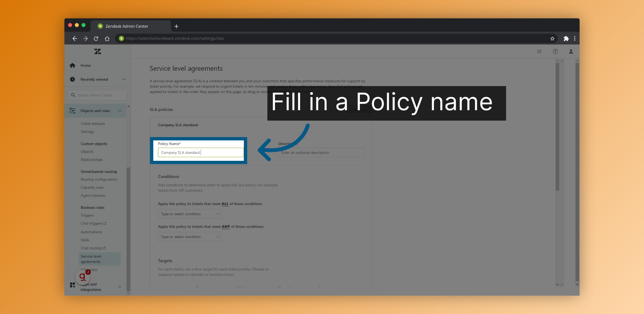Open Skills page
This screenshot has height=314, width=644.
tap(85, 240)
